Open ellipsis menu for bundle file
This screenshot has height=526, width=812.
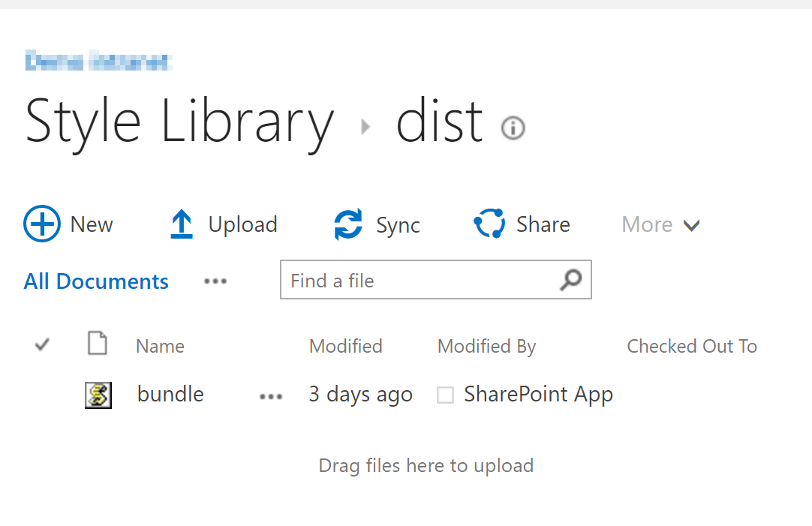271,397
